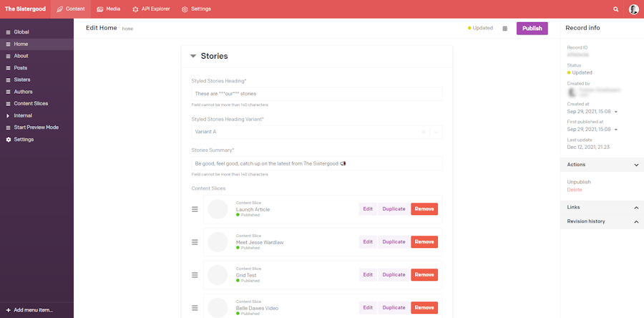The height and width of the screenshot is (318, 644).
Task: Click the list icon next to Authors
Action: point(8,92)
